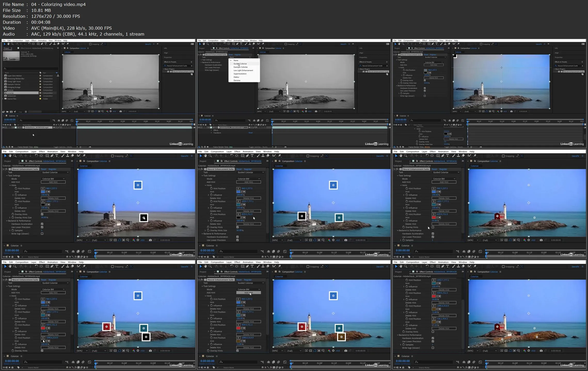588x371 pixels.
Task: Click snapshot camera icon in Project-list frame's viewer
Action: pos(121,111)
